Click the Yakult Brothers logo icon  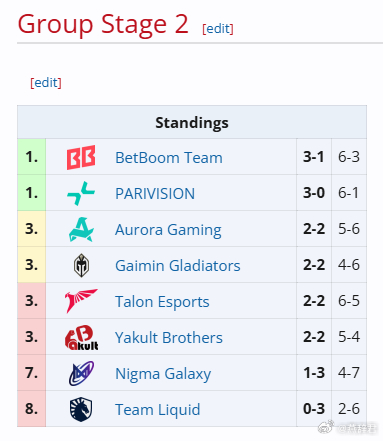pyautogui.click(x=81, y=337)
